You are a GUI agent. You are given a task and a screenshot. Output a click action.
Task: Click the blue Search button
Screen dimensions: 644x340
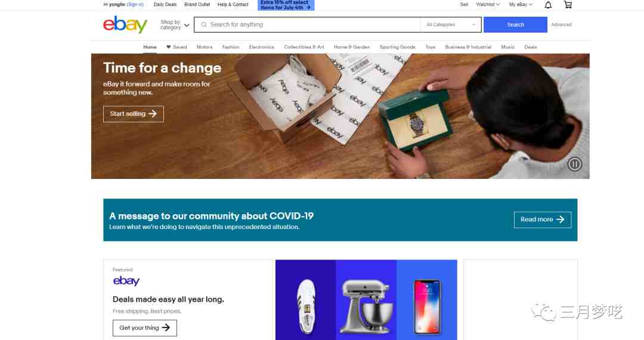tap(515, 24)
